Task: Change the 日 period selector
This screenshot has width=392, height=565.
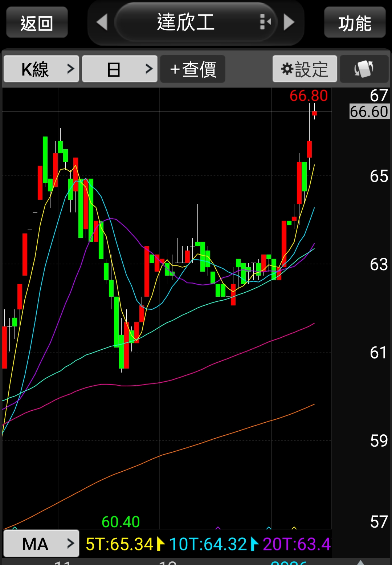Action: point(120,69)
